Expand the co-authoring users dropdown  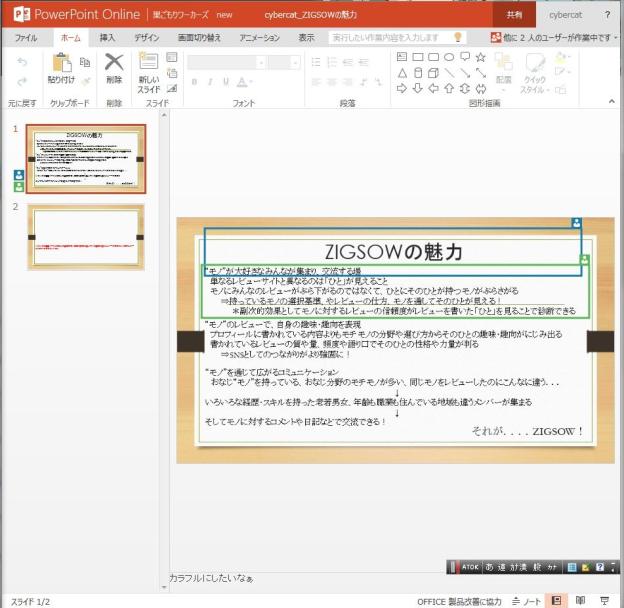coord(554,38)
